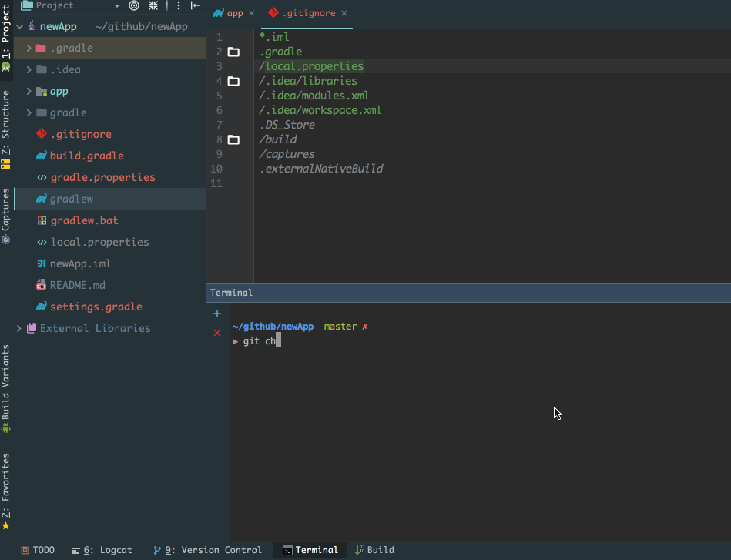Close the app editor tab
Viewport: 731px width, 560px height.
click(252, 13)
